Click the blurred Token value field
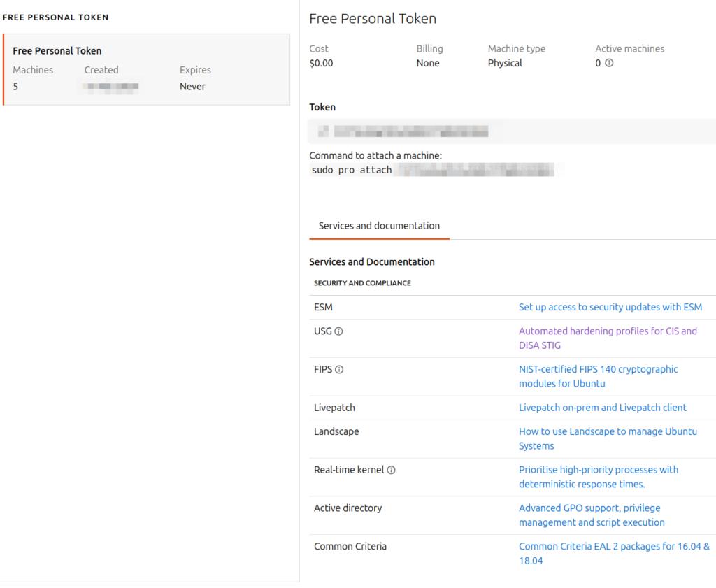This screenshot has width=716, height=588. (513, 131)
